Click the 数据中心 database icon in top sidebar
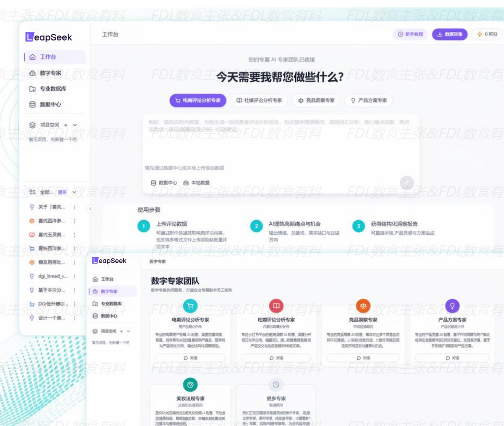504x426 pixels. click(32, 104)
